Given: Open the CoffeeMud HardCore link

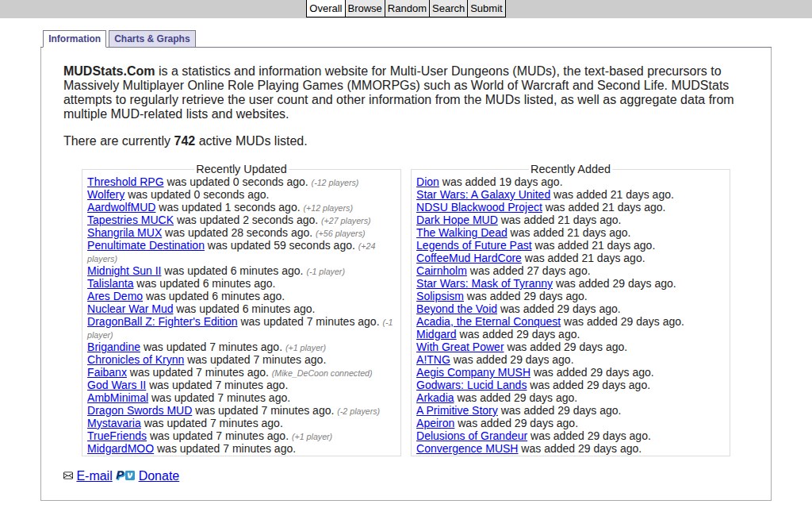Looking at the screenshot, I should [469, 258].
